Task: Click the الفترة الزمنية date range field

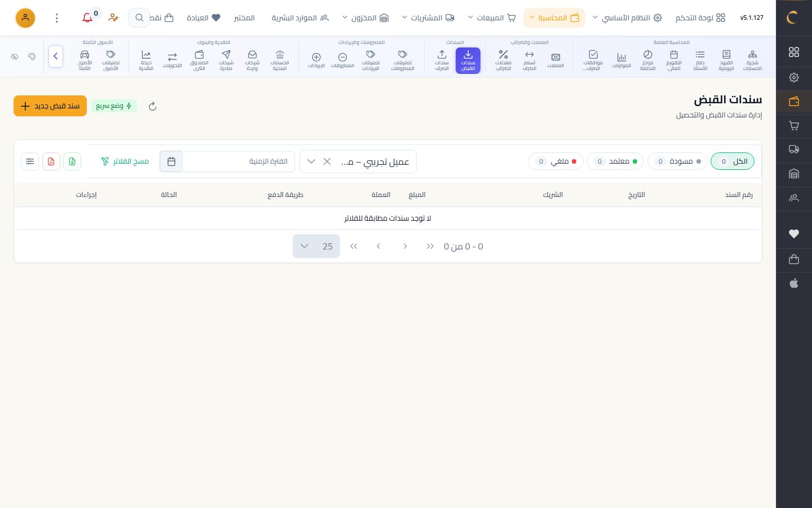Action: coord(239,161)
